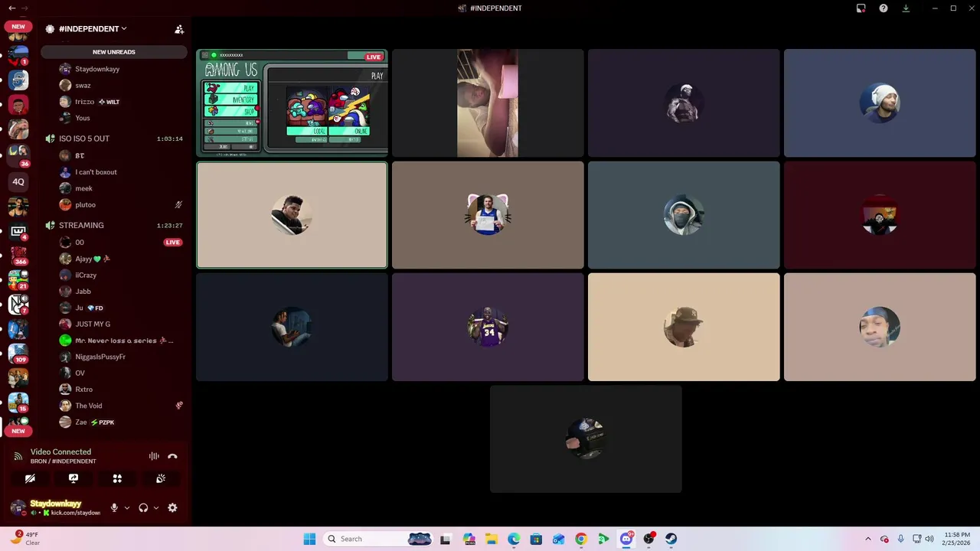Open the soundboard icon in voice panel
Screen dimensions: 980x551
(161, 478)
